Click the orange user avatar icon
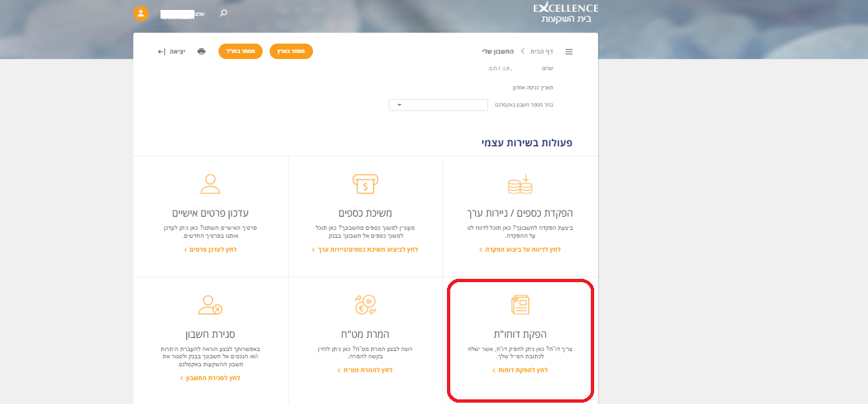This screenshot has height=404, width=868. coord(141,13)
